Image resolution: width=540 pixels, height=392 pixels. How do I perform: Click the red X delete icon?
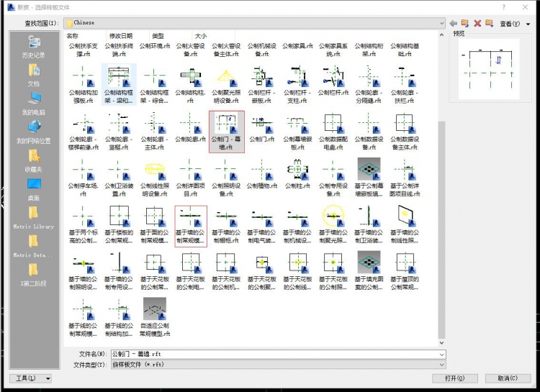pyautogui.click(x=477, y=23)
